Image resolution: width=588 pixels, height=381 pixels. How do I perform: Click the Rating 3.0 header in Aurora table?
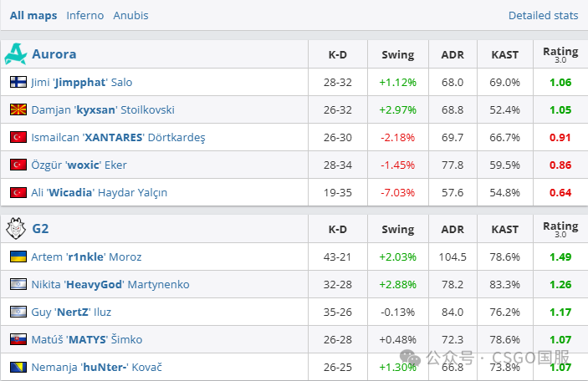(x=560, y=54)
